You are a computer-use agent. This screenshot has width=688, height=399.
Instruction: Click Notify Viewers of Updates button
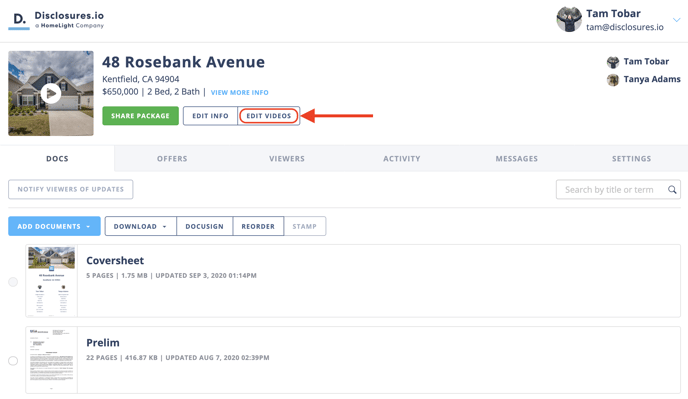[x=71, y=189]
